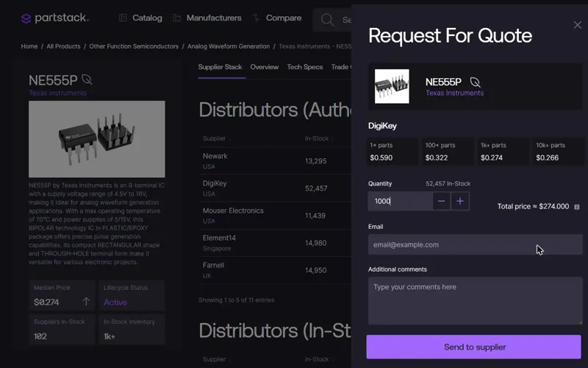Select the 10k+ parts price tier
This screenshot has width=588, height=368.
(558, 152)
